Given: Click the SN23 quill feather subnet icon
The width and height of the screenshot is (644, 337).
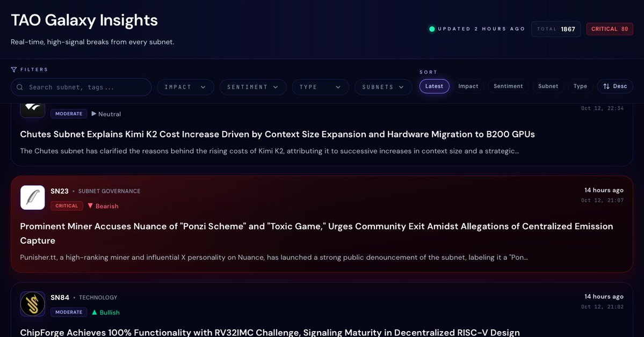Looking at the screenshot, I should (32, 197).
